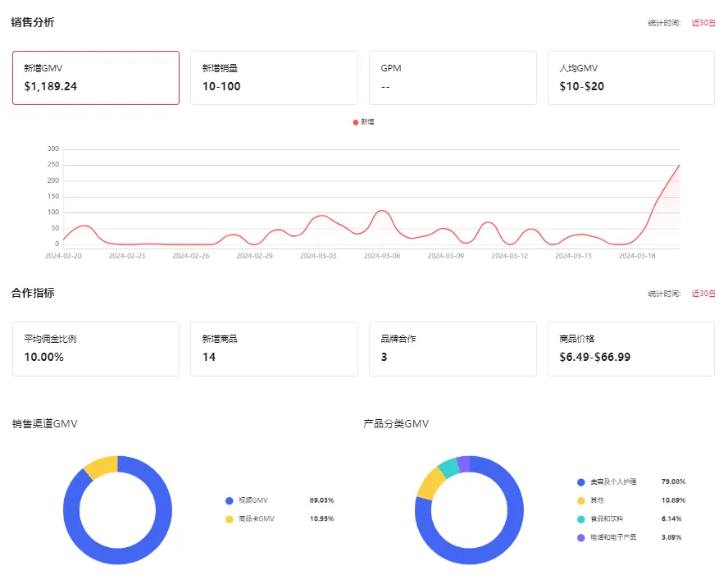Toggle the 食品和饮料 legend entry
Viewport: 728px width, 584px height.
coord(600,519)
